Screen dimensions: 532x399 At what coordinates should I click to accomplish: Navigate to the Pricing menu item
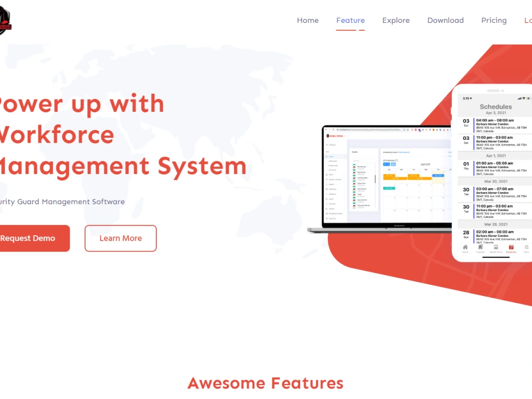[494, 20]
